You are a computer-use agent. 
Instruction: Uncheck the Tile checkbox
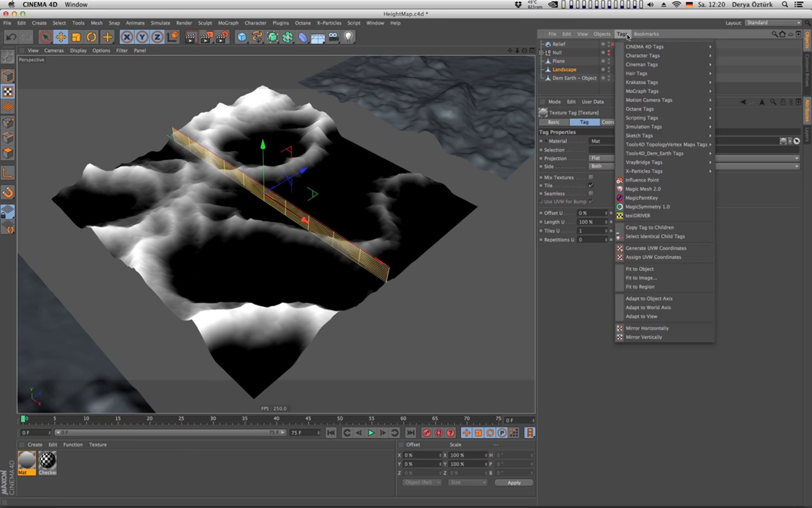click(591, 185)
